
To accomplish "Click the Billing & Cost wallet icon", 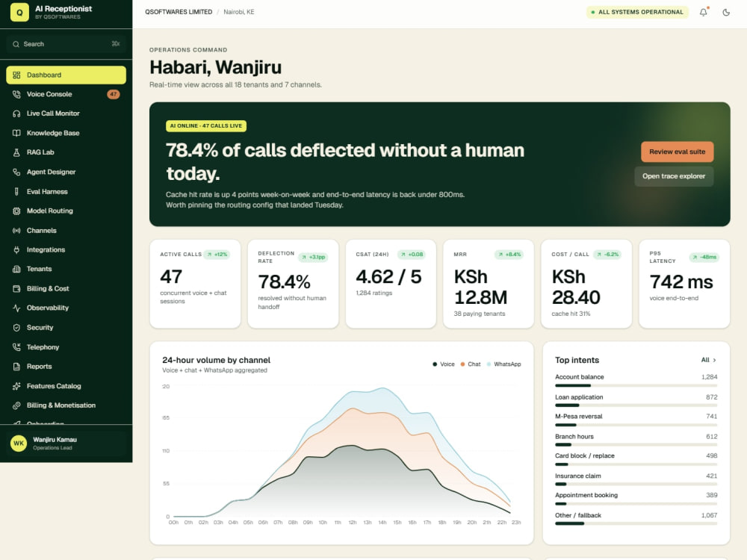I will point(16,288).
